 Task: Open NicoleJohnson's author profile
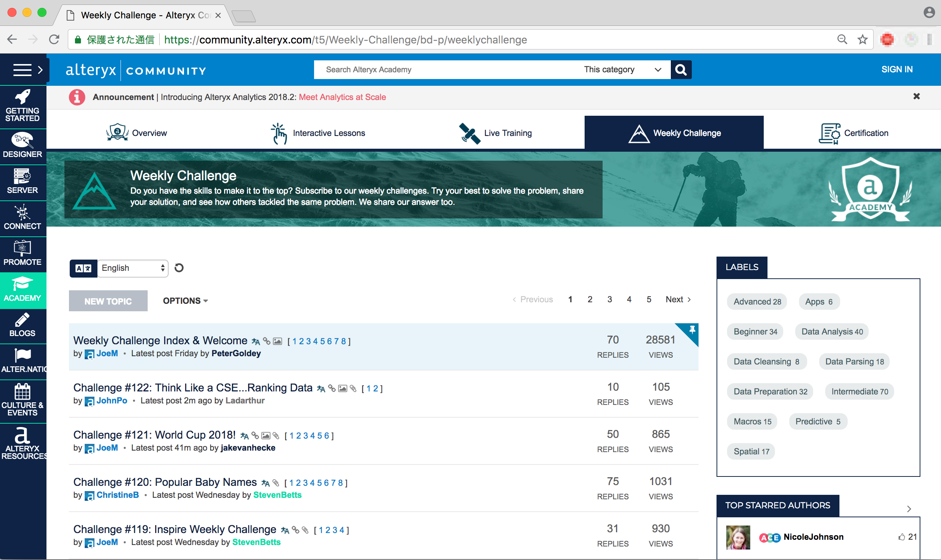tap(813, 537)
